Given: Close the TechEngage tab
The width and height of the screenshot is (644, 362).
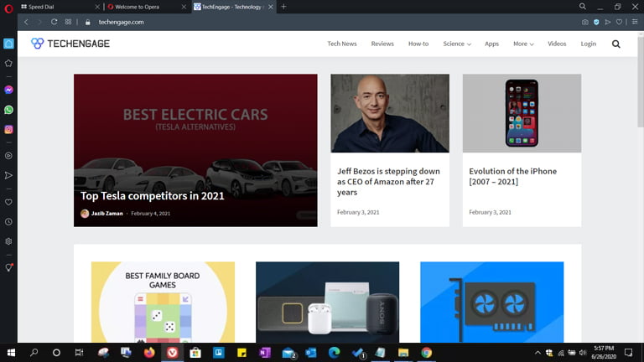Looking at the screenshot, I should (x=270, y=7).
